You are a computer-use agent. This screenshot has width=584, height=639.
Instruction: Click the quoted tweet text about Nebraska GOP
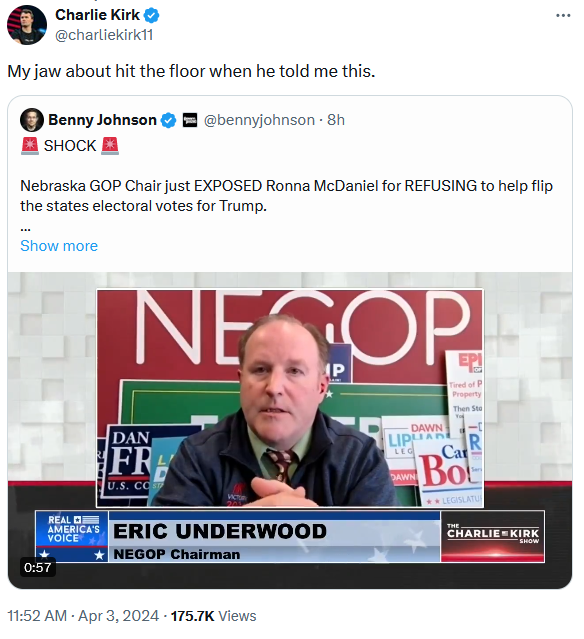286,196
